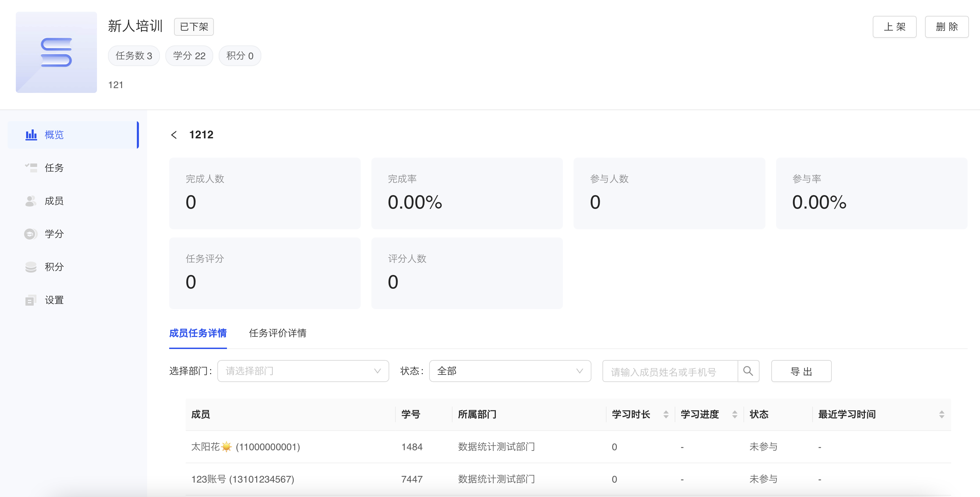Switch to 成员任务详情 tab
Screen dimensions: 980x497
(198, 333)
